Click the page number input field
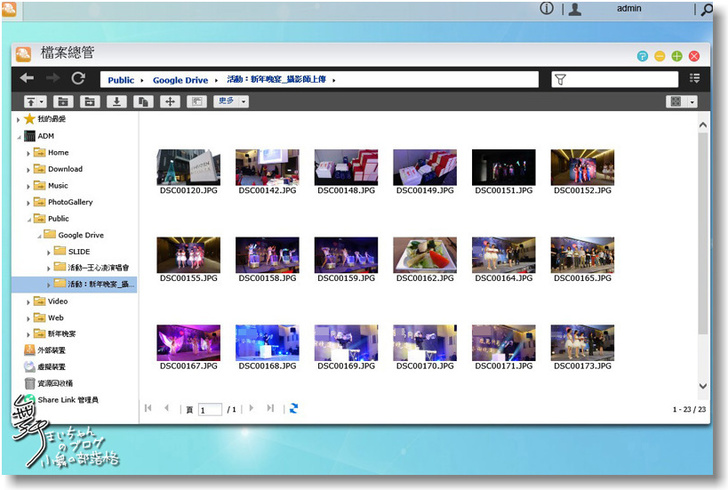The height and width of the screenshot is (490, 728). (210, 410)
